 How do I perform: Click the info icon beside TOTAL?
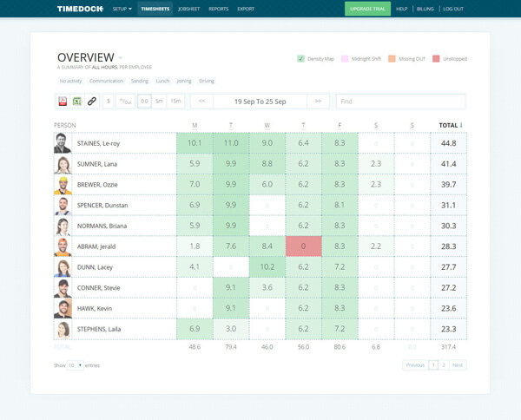tap(461, 125)
